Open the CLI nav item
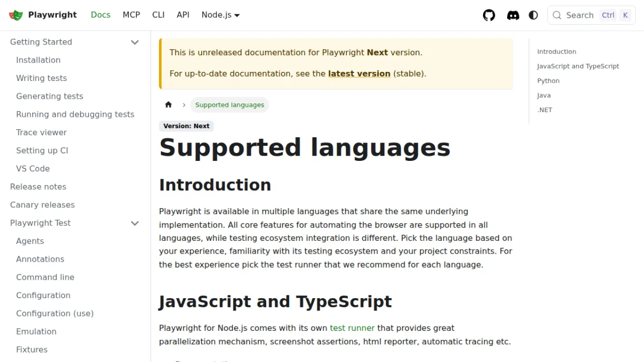This screenshot has width=644, height=362. [158, 15]
